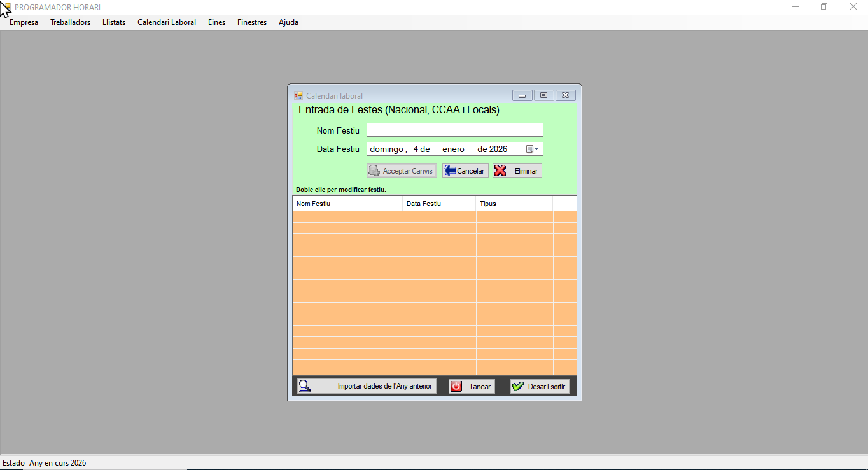
Task: Open the Eines menu
Action: pyautogui.click(x=216, y=22)
